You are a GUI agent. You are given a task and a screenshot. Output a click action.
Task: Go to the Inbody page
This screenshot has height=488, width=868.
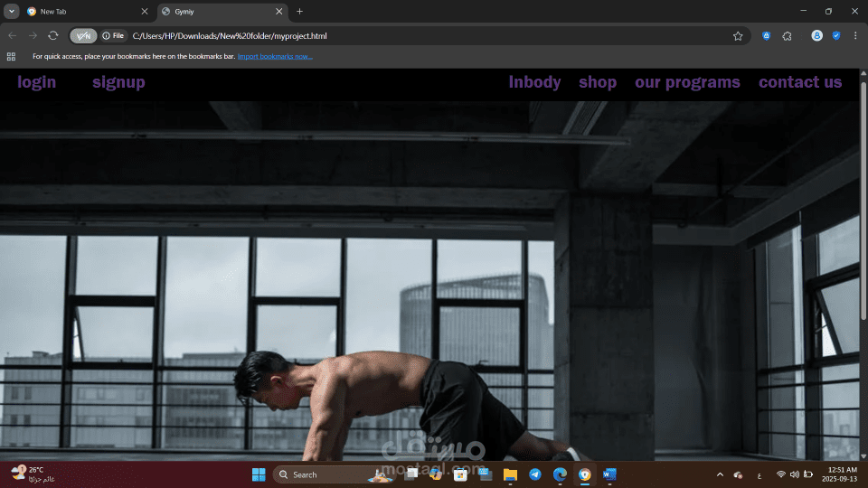(x=534, y=82)
